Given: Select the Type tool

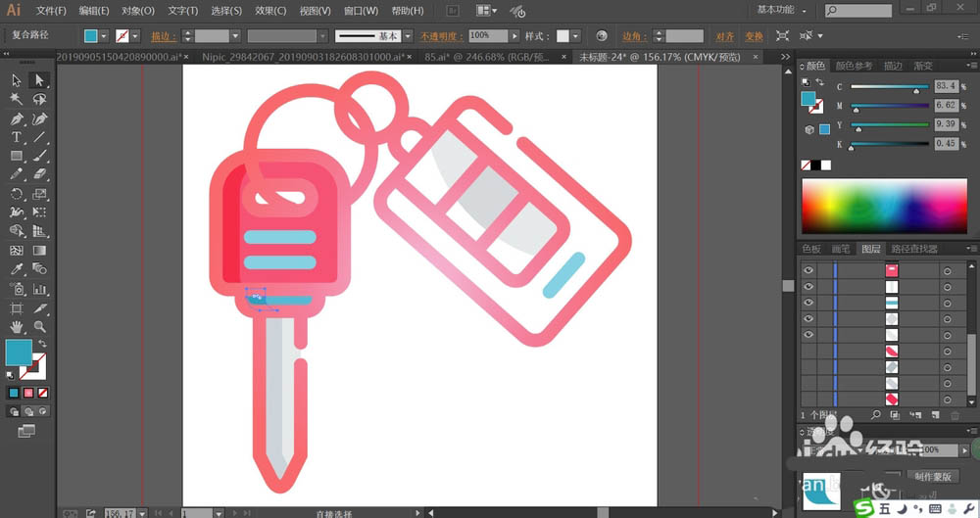Looking at the screenshot, I should click(17, 137).
